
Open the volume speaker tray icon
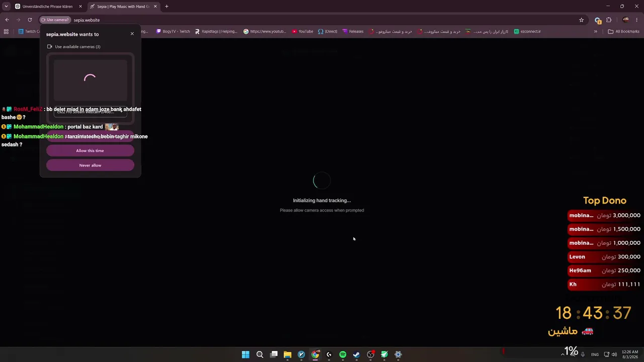click(614, 354)
